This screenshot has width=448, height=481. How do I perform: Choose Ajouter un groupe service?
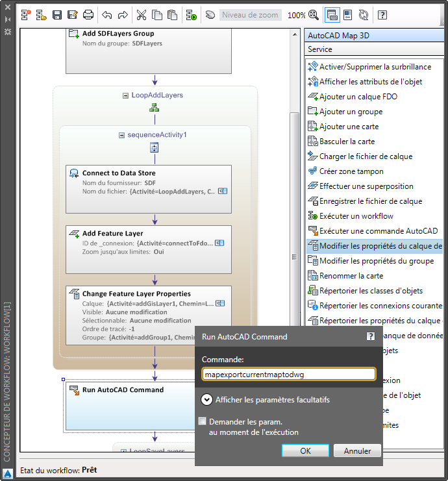click(375, 112)
